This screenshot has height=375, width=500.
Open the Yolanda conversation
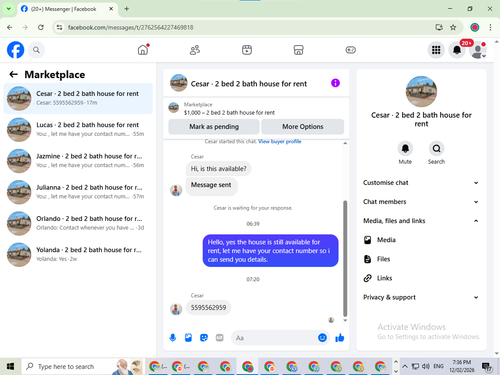click(78, 254)
